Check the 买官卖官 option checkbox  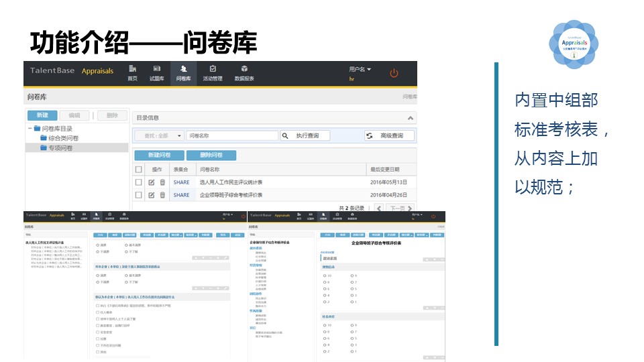point(98,332)
